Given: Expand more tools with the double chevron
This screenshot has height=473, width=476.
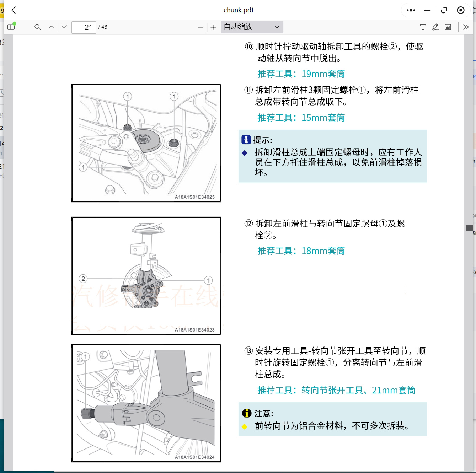Looking at the screenshot, I should click(466, 27).
